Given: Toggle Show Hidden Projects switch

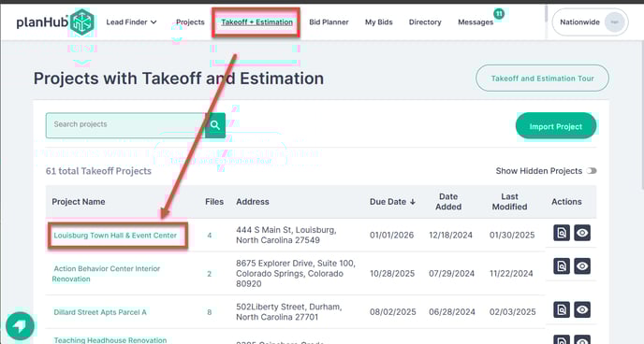Looking at the screenshot, I should click(x=592, y=171).
